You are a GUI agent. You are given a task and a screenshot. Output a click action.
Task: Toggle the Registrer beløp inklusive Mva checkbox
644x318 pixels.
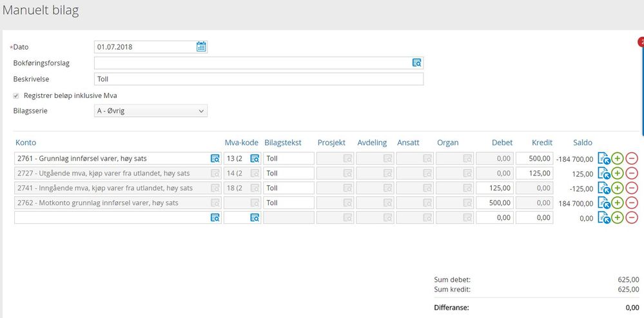coord(16,95)
